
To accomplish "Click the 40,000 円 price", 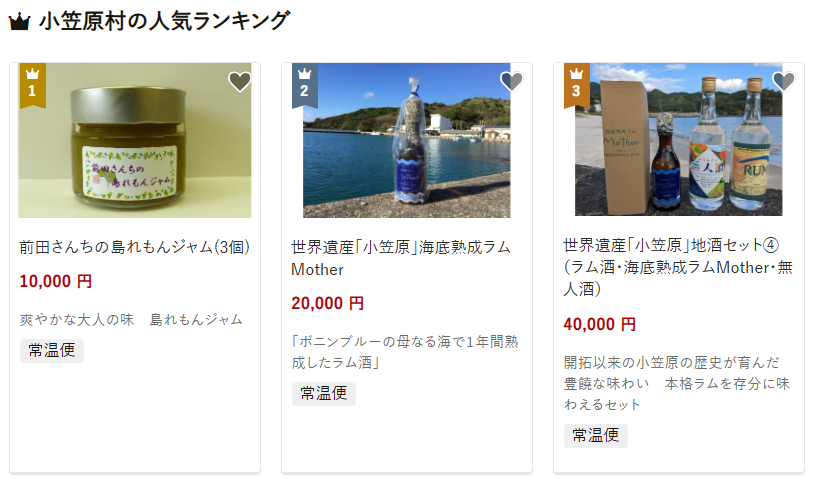I will point(600,325).
